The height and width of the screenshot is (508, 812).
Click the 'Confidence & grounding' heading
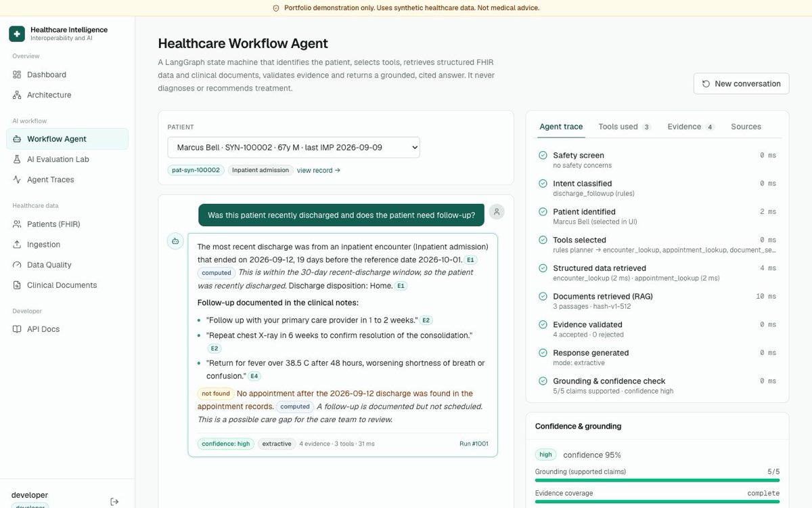coord(578,426)
